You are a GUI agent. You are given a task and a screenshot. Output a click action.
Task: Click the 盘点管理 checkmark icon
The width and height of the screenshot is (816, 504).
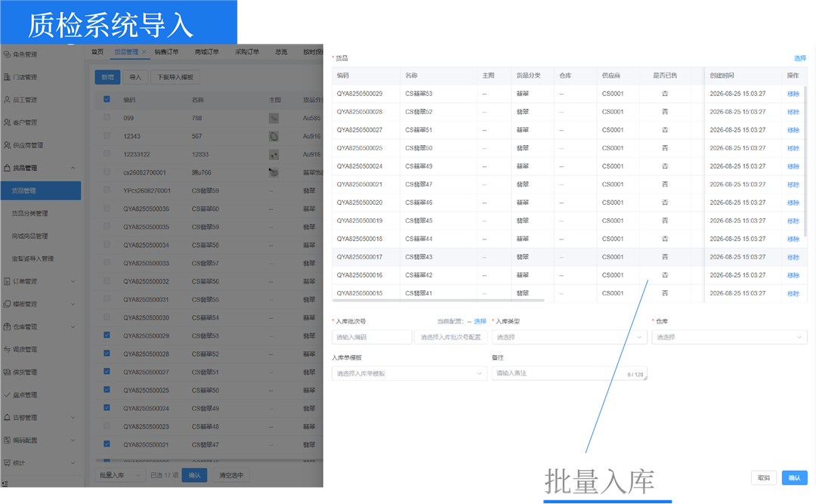click(x=7, y=394)
